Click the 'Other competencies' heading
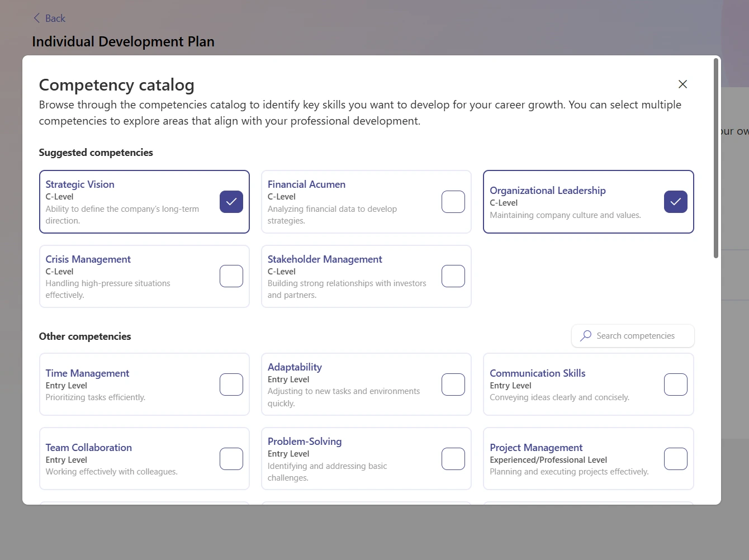The width and height of the screenshot is (749, 560). point(85,336)
